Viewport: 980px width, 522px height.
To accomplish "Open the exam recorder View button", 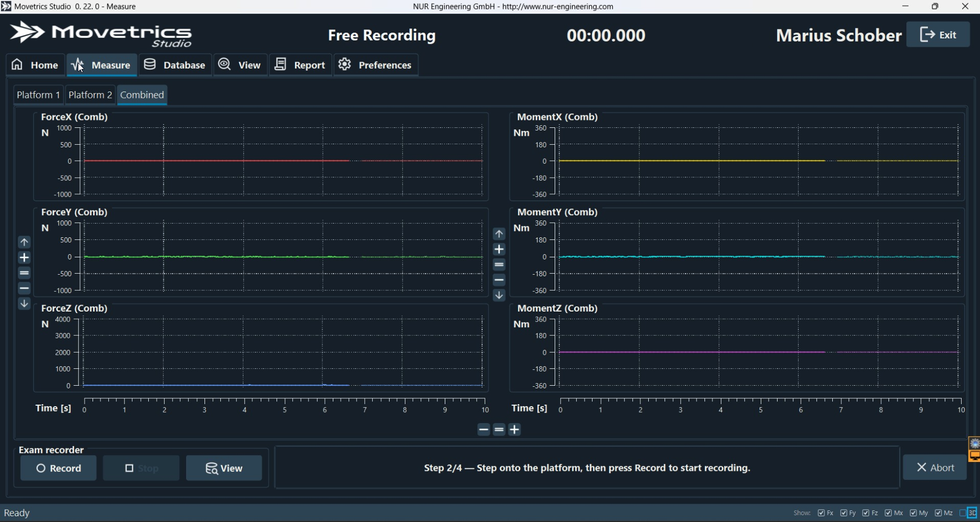I will (224, 468).
